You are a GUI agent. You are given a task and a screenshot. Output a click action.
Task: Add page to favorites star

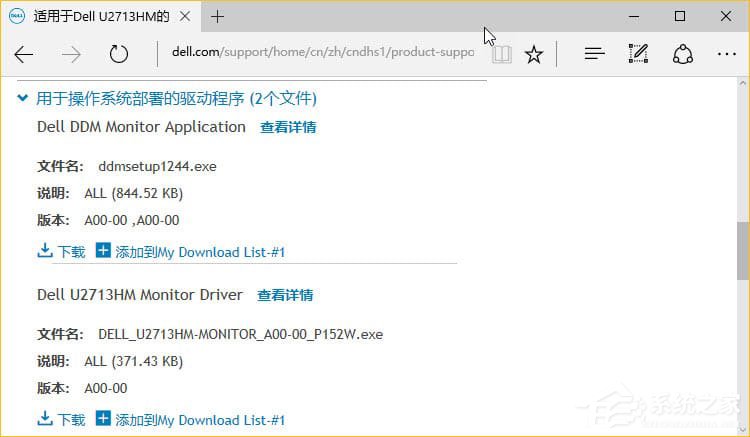[533, 55]
